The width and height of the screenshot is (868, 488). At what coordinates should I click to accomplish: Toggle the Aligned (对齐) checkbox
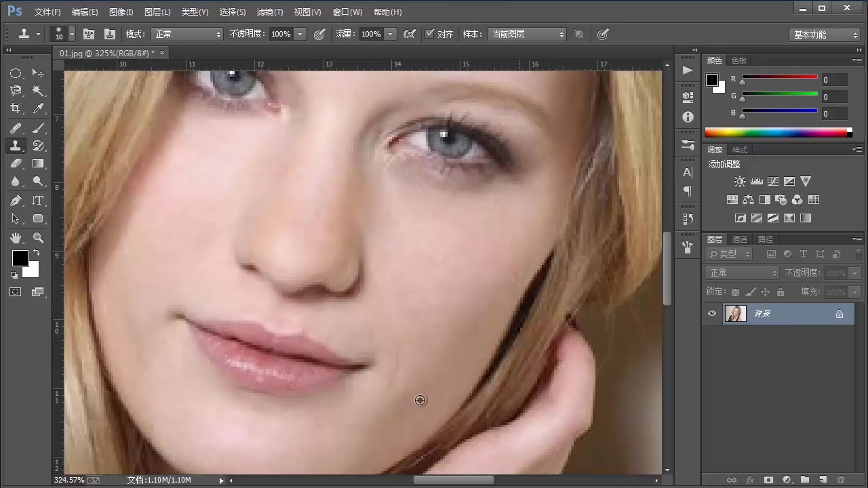coord(429,34)
